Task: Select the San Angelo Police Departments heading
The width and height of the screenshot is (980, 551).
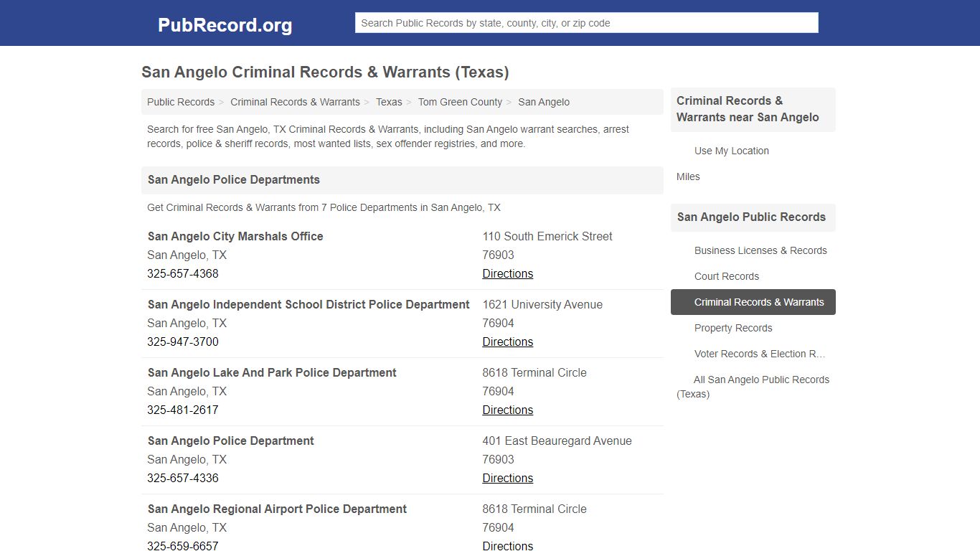Action: pos(234,180)
